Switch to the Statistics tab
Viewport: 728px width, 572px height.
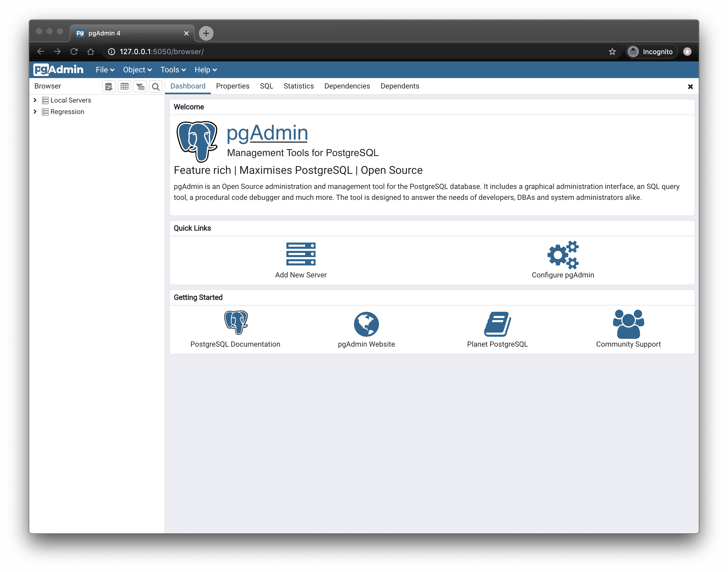click(x=298, y=86)
